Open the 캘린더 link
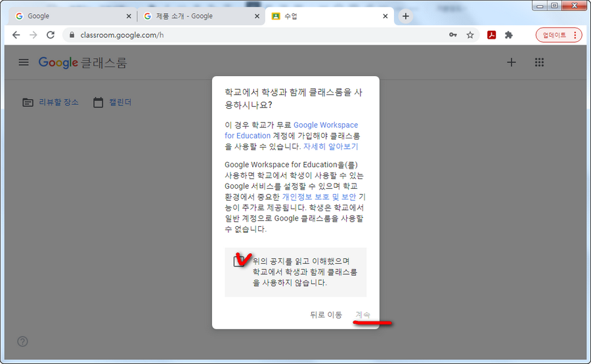 pyautogui.click(x=120, y=102)
